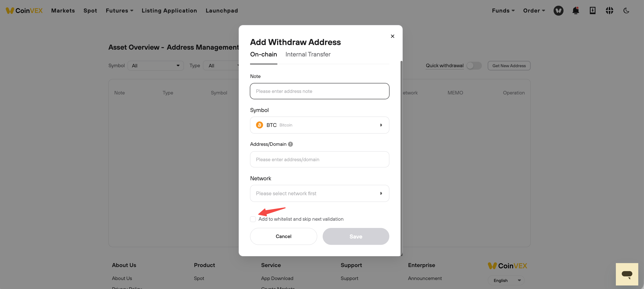644x289 pixels.
Task: Expand the Type All filter dropdown
Action: (x=221, y=66)
